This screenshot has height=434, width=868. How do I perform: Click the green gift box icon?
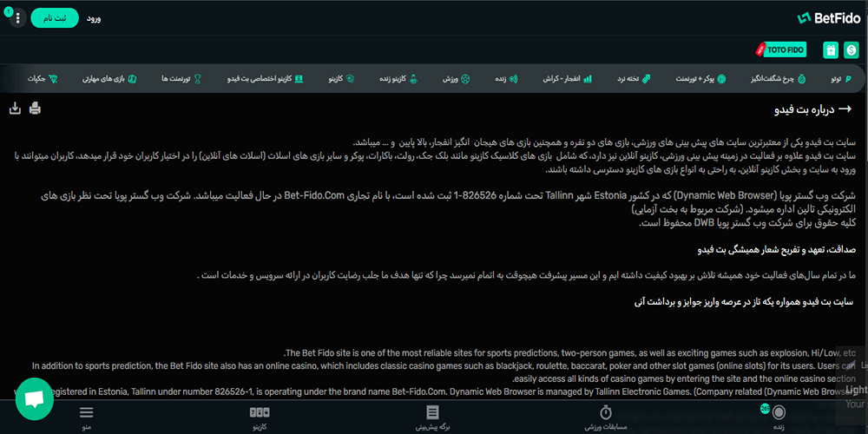[x=830, y=50]
